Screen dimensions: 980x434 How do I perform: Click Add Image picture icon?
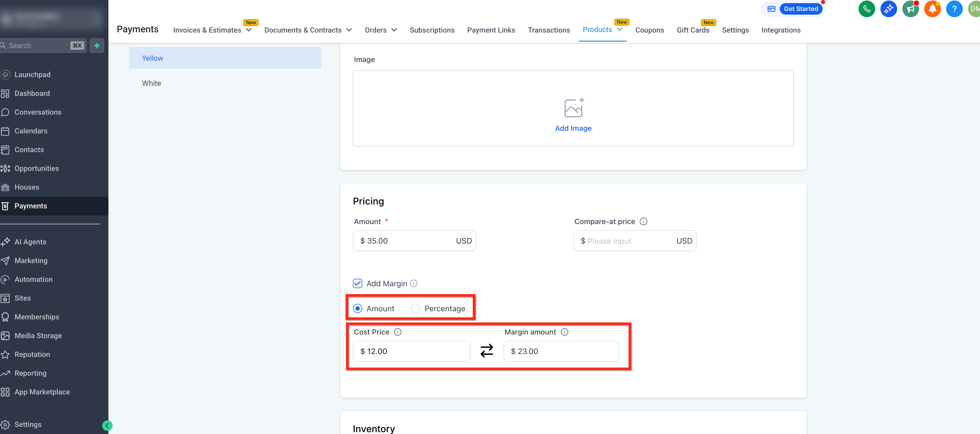pos(573,108)
